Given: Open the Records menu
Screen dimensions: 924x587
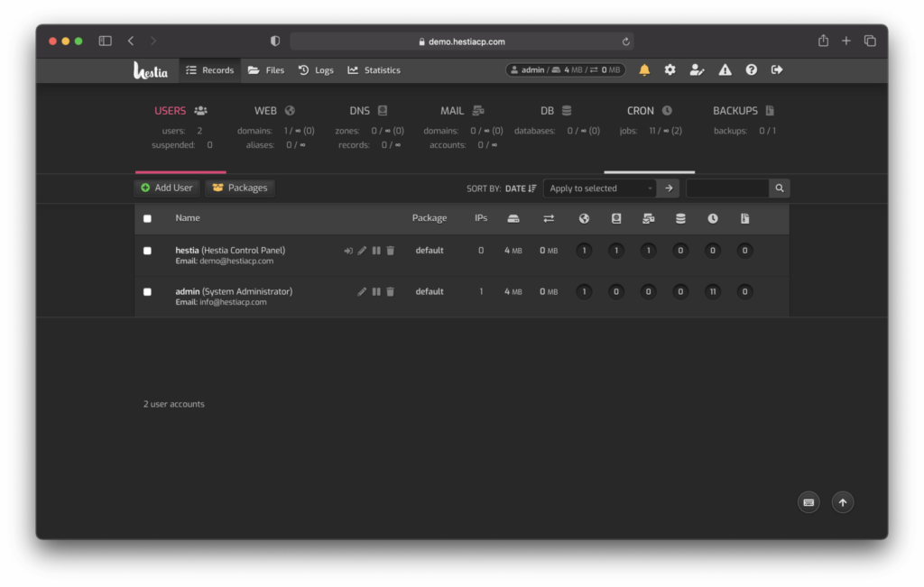Looking at the screenshot, I should [x=209, y=70].
